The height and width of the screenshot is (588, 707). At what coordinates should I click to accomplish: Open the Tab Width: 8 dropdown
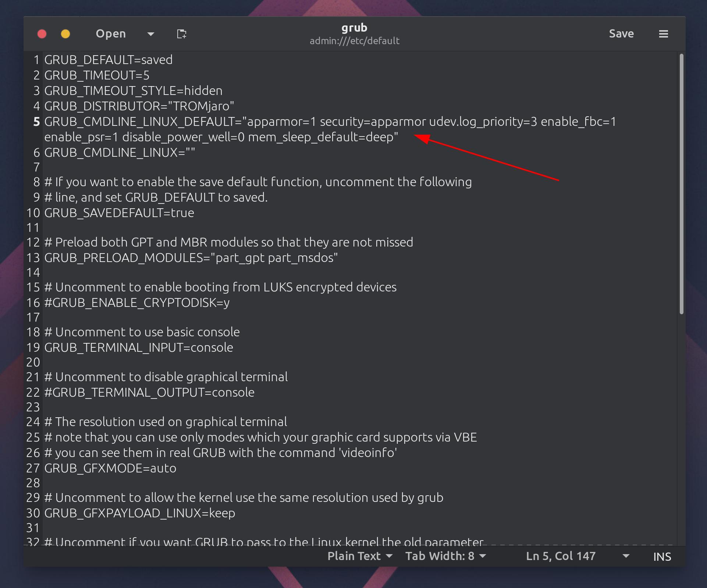[x=445, y=556]
